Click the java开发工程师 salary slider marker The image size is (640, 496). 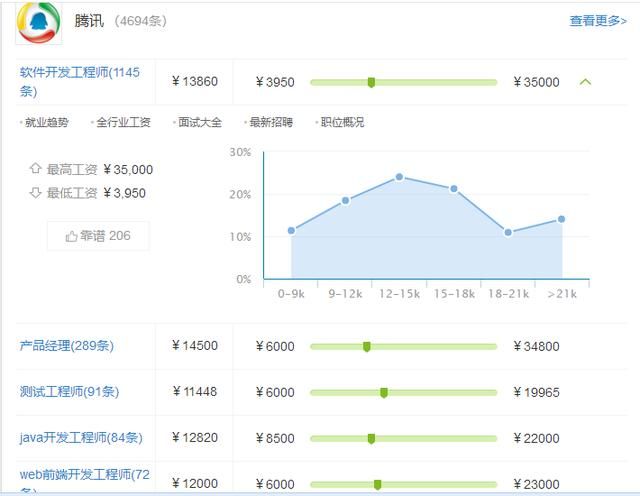tap(371, 439)
